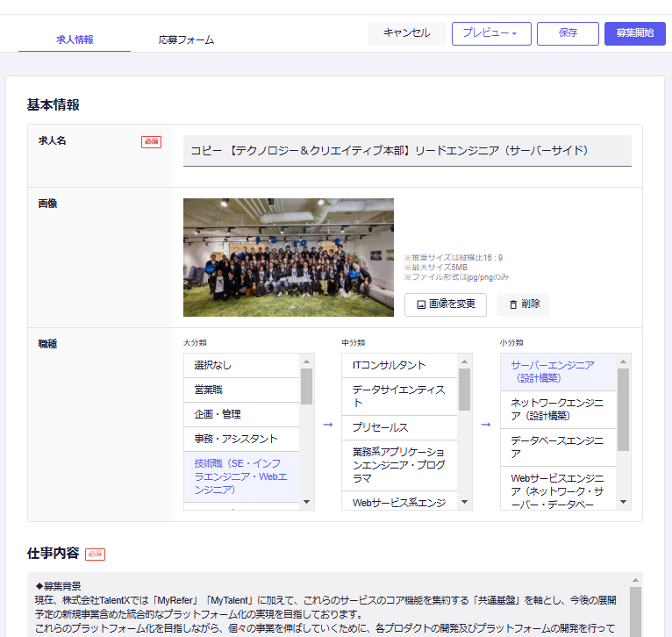The width and height of the screenshot is (672, 637).
Task: Click the 保存 save button
Action: coord(568,33)
